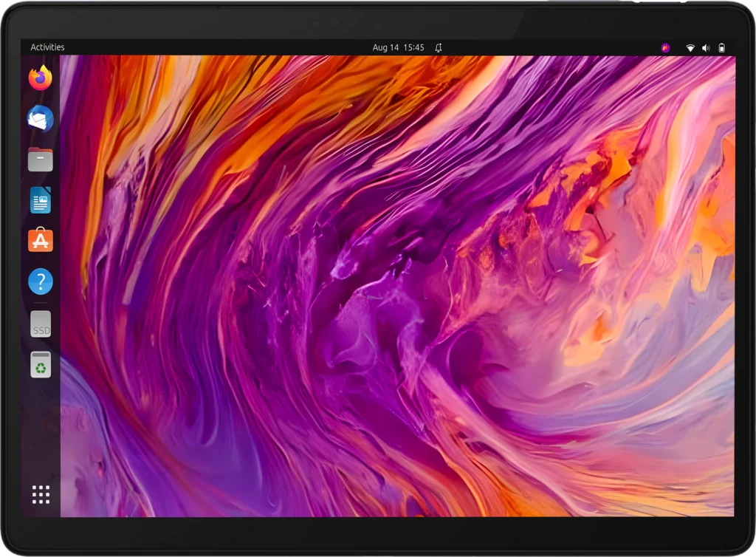Open the calendar from the clock
This screenshot has width=756, height=557.
(x=399, y=47)
